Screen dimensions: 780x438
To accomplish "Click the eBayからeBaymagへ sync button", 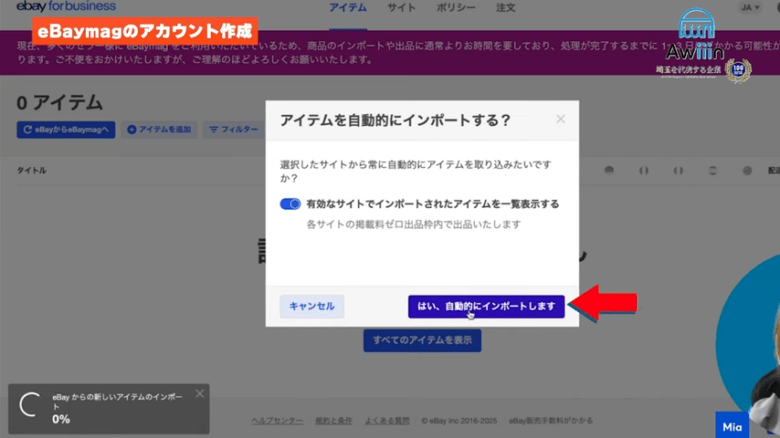I will (x=67, y=130).
